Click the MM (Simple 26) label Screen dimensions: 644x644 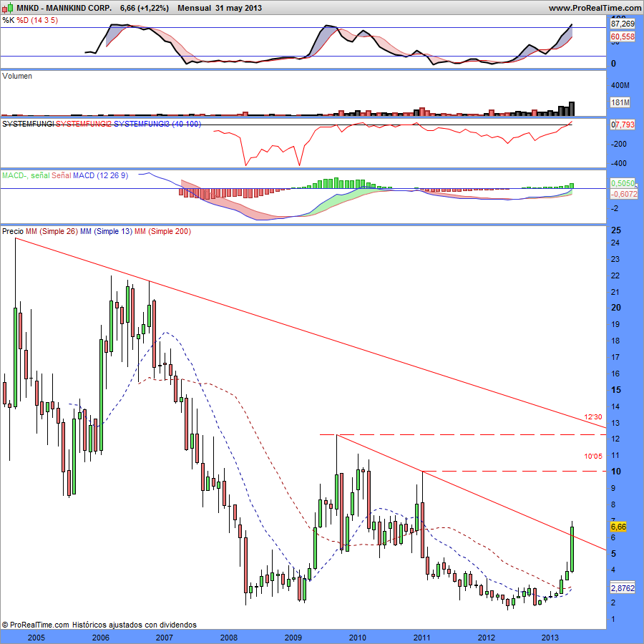point(52,231)
